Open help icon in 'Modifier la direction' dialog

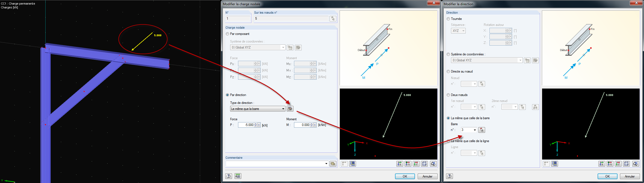point(449,176)
